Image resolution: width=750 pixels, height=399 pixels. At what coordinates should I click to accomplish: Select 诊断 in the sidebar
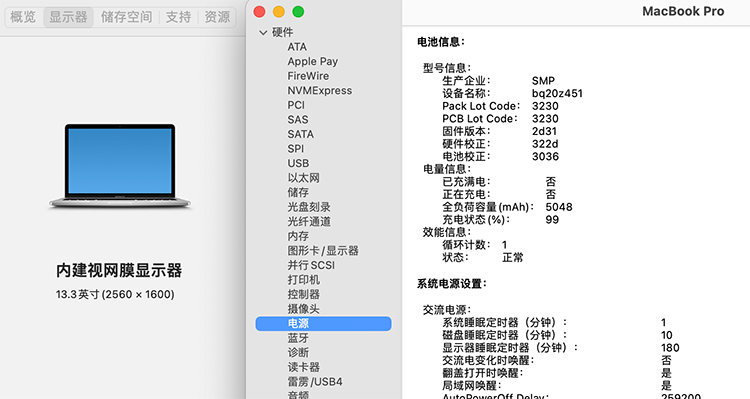coord(298,353)
